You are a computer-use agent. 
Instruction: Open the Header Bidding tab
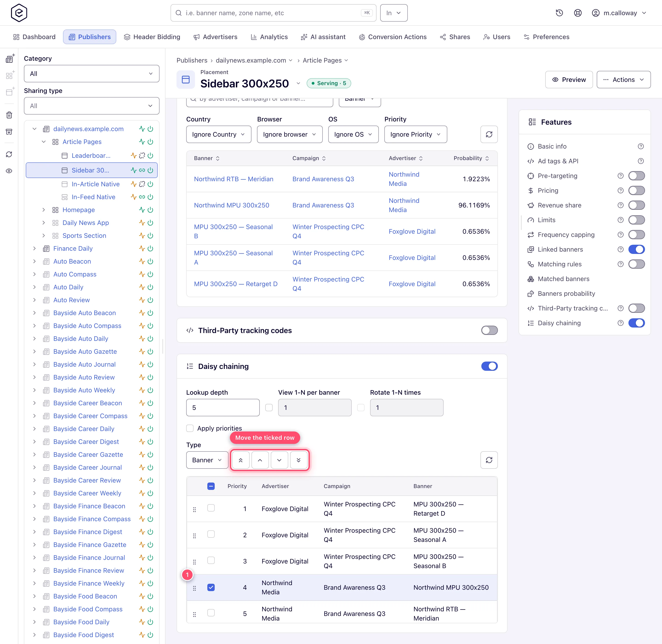pyautogui.click(x=152, y=37)
